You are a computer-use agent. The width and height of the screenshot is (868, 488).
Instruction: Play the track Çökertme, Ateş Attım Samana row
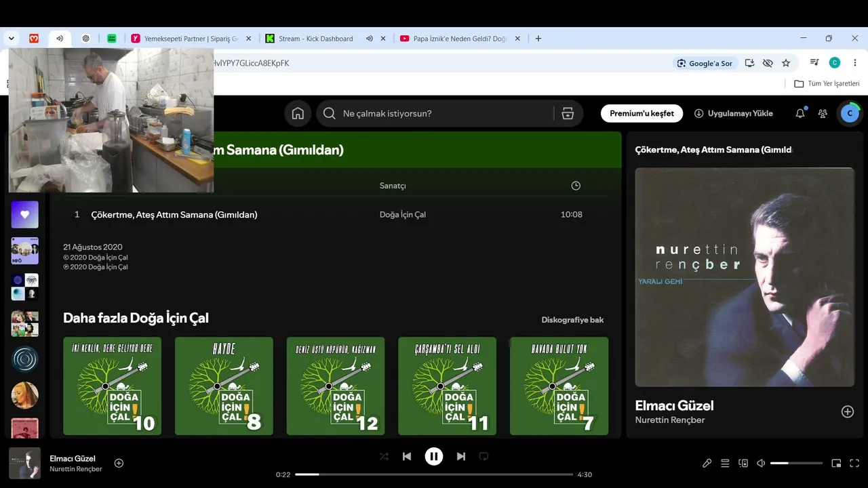[x=336, y=215]
